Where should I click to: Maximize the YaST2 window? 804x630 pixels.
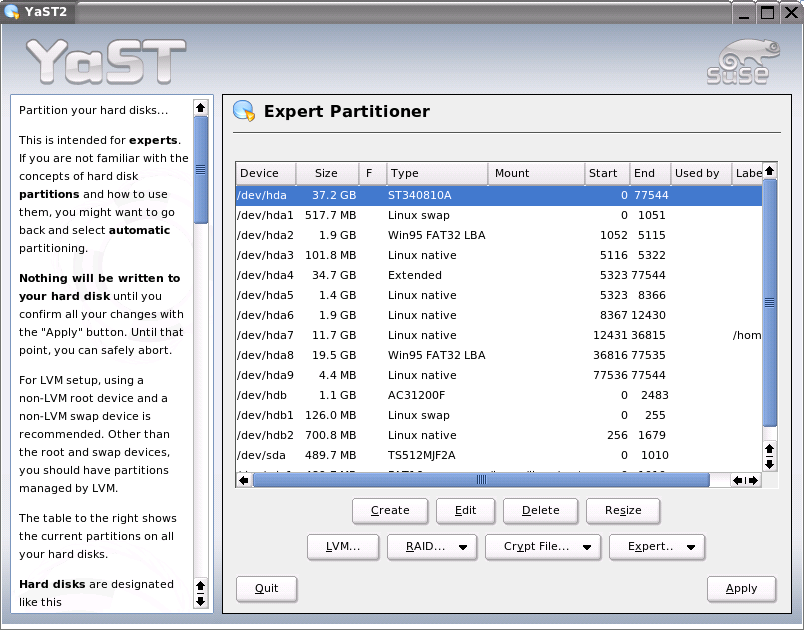[x=767, y=12]
